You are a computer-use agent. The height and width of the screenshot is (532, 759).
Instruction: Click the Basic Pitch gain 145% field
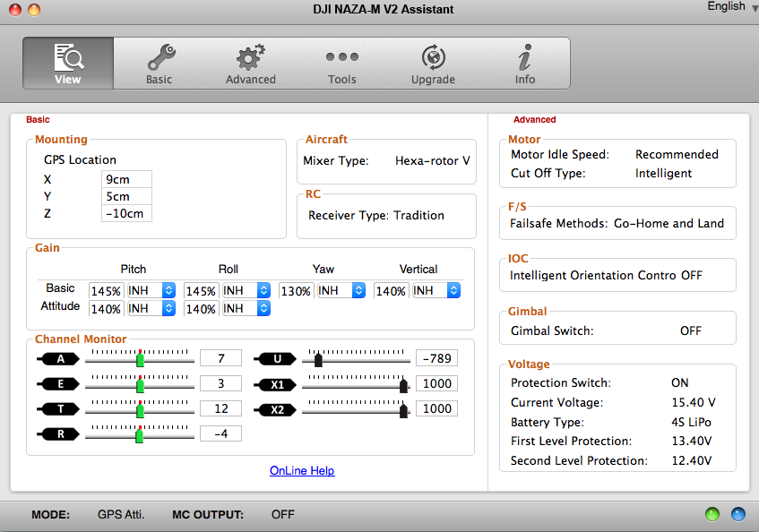(x=106, y=290)
